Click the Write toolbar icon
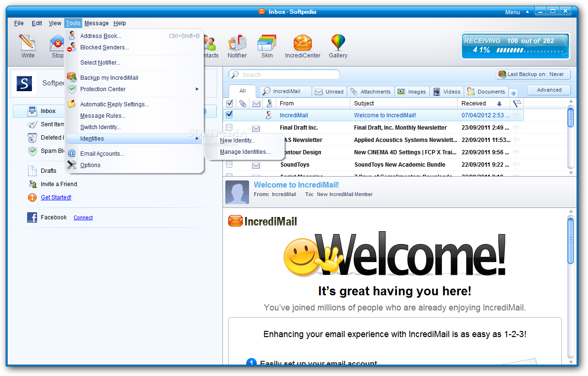The width and height of the screenshot is (588, 376). [28, 43]
